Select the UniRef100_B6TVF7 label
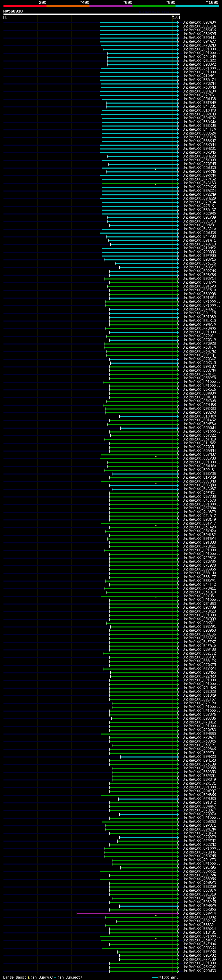222x980 pixels. tap(199, 524)
